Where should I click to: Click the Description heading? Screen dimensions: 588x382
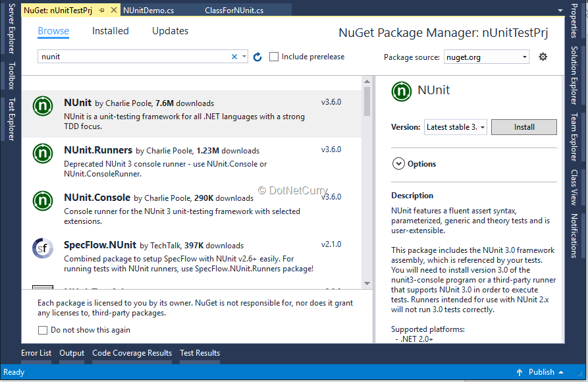pyautogui.click(x=412, y=196)
